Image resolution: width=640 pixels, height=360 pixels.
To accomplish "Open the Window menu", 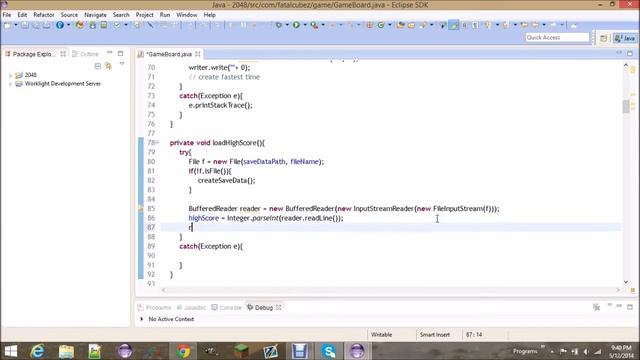I will click(x=187, y=15).
